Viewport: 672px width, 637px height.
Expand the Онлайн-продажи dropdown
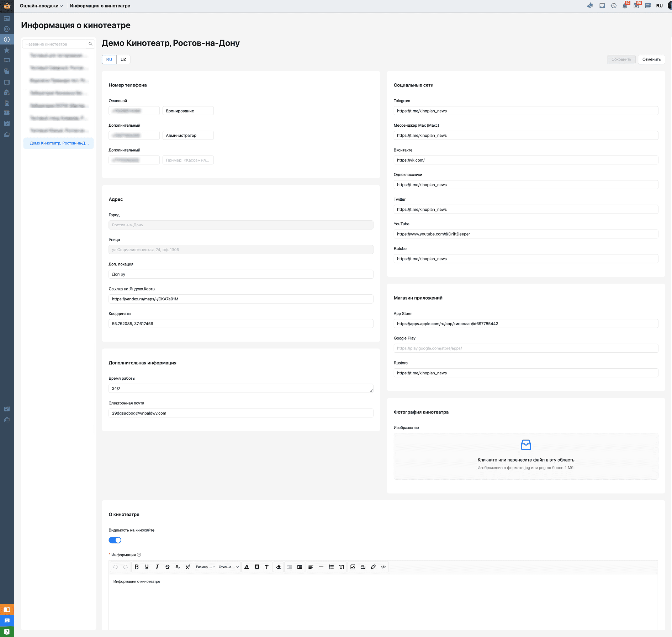pos(41,6)
